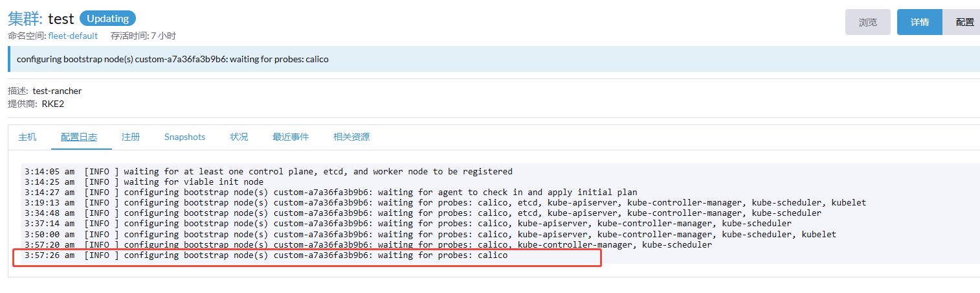Viewport: 980px width, 293px height.
Task: Select the 配置日志 tab
Action: [79, 137]
